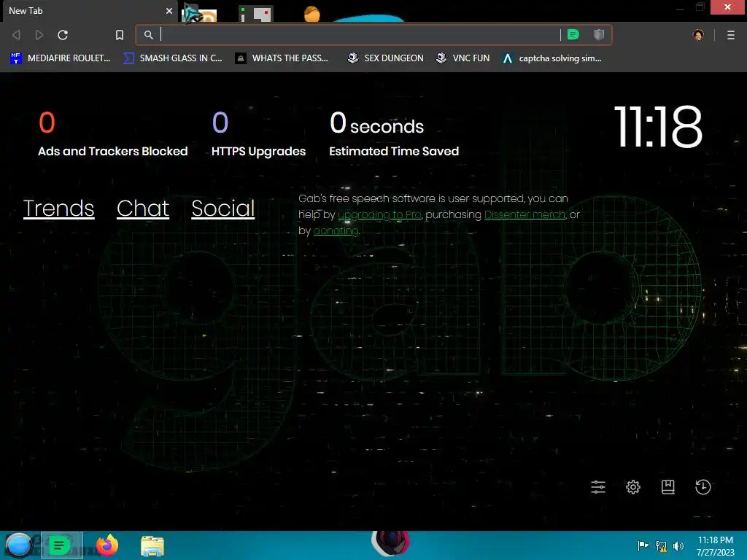Open the user profile avatar
This screenshot has width=747, height=560.
coord(698,35)
